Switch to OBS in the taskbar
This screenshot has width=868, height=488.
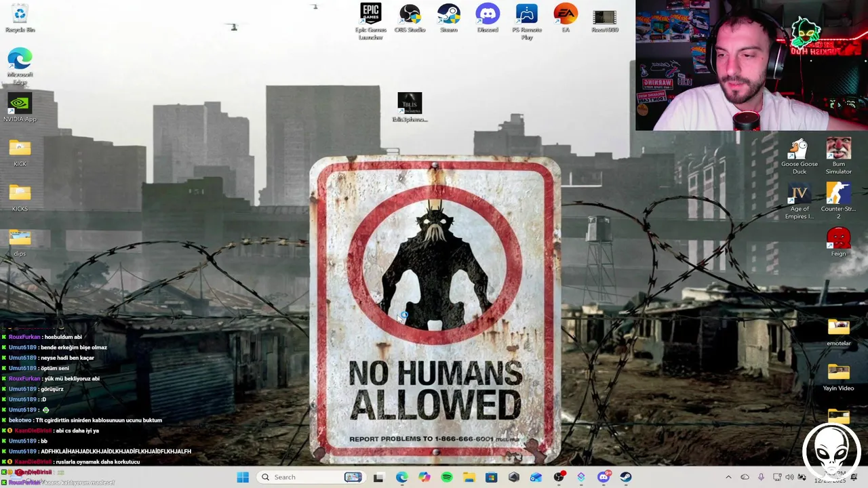point(558,477)
